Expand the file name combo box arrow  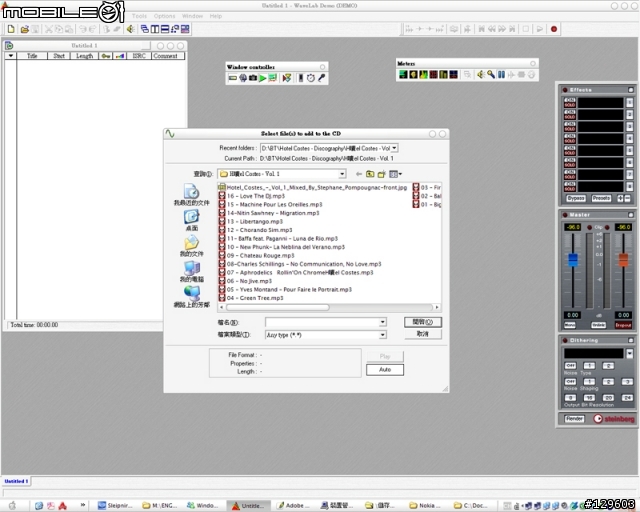[x=382, y=322]
